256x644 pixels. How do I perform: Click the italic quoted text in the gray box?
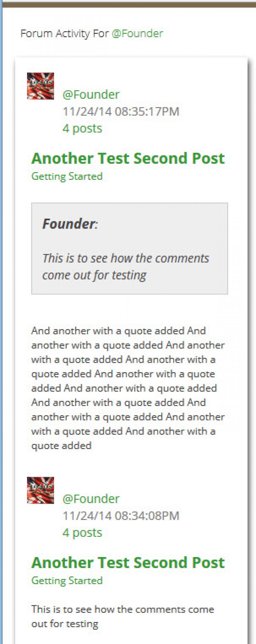click(125, 267)
